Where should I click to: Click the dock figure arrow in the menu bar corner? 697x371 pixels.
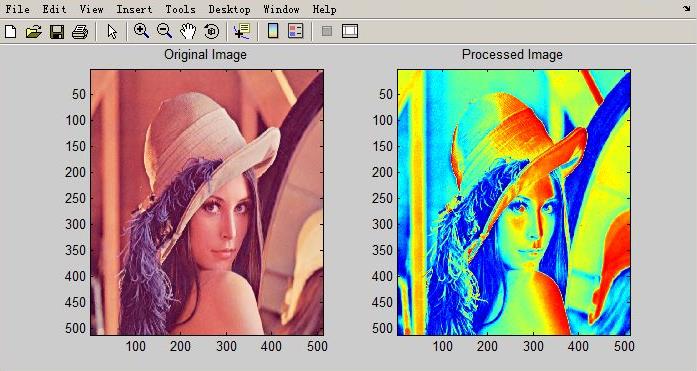click(687, 8)
